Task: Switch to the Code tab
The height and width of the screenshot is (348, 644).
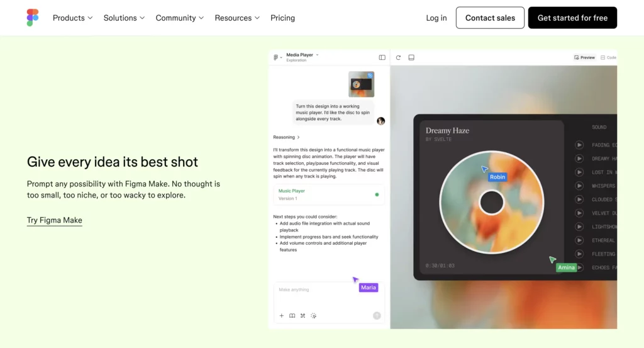Action: click(608, 57)
